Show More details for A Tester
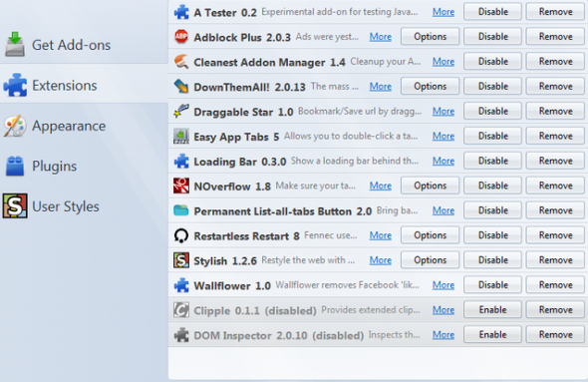Screen dimensions: 588x382 pos(443,12)
